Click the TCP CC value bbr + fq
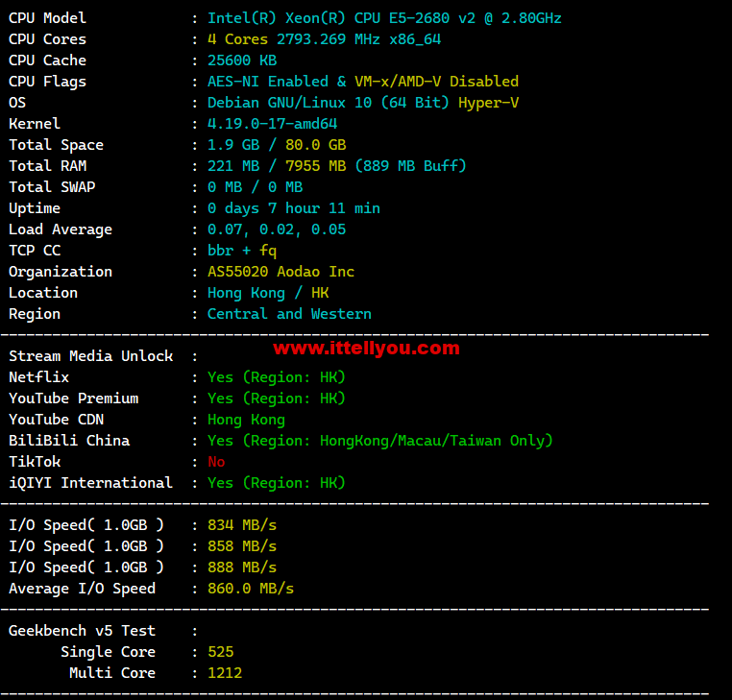This screenshot has height=700, width=732. 242,251
